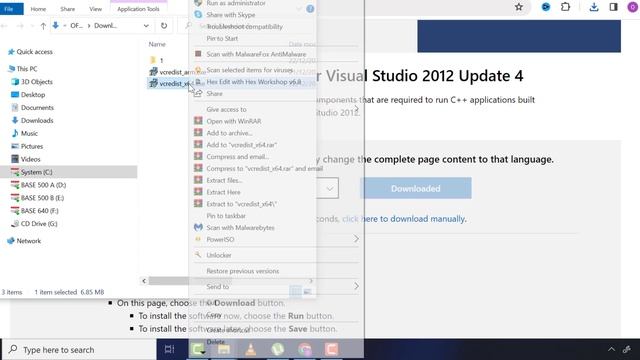The width and height of the screenshot is (640, 360).
Task: Expand the PowerISO submenu arrow
Action: 356,239
